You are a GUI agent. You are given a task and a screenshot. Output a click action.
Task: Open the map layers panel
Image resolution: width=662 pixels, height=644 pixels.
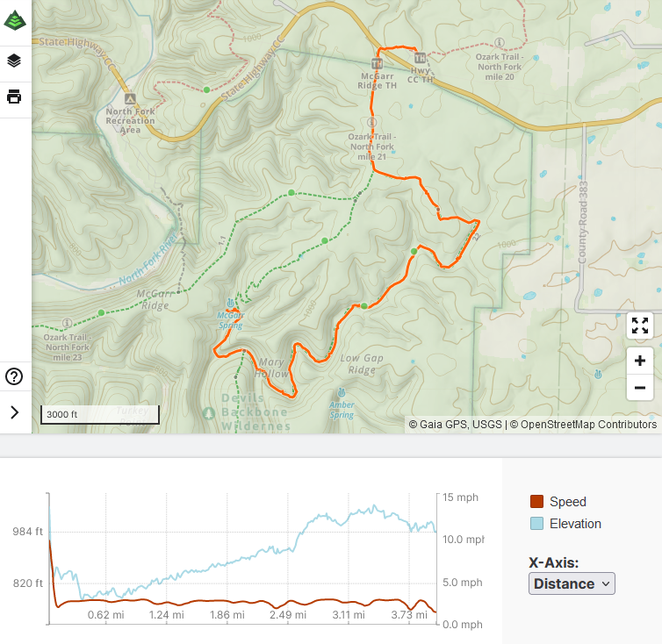[x=15, y=61]
